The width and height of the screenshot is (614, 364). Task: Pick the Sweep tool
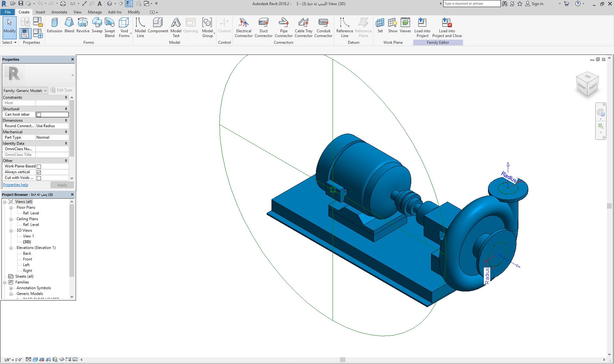pos(97,26)
